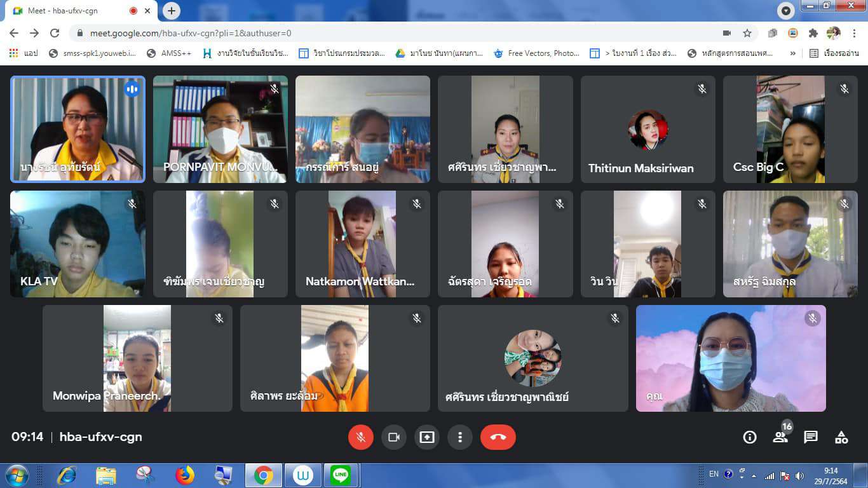This screenshot has height=488, width=868.
Task: Open the Free Vectors, Photo bookmark
Action: (536, 53)
